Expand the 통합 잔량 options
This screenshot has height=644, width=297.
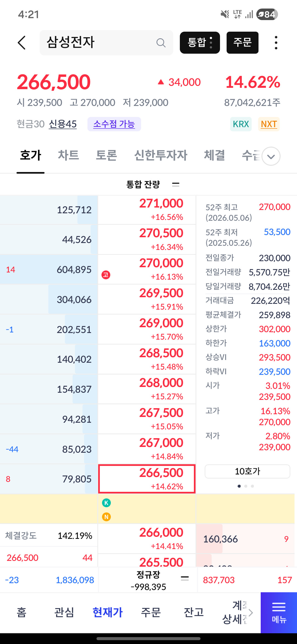(176, 184)
